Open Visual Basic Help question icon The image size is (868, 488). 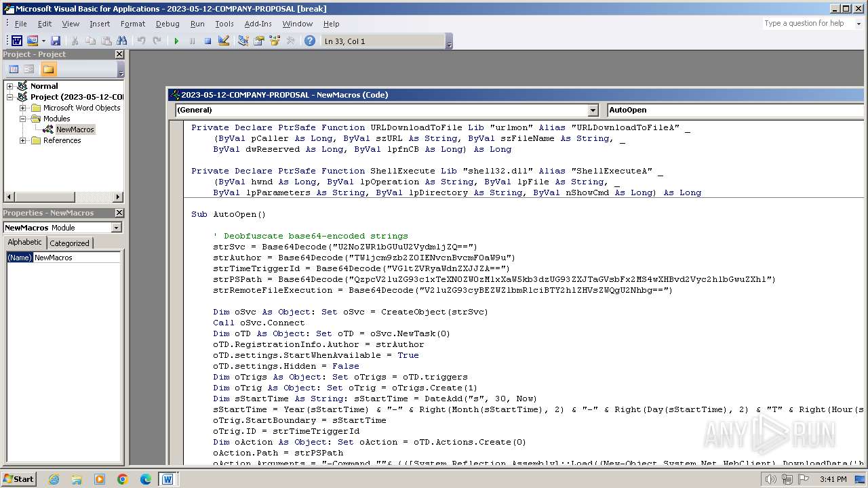(x=310, y=41)
